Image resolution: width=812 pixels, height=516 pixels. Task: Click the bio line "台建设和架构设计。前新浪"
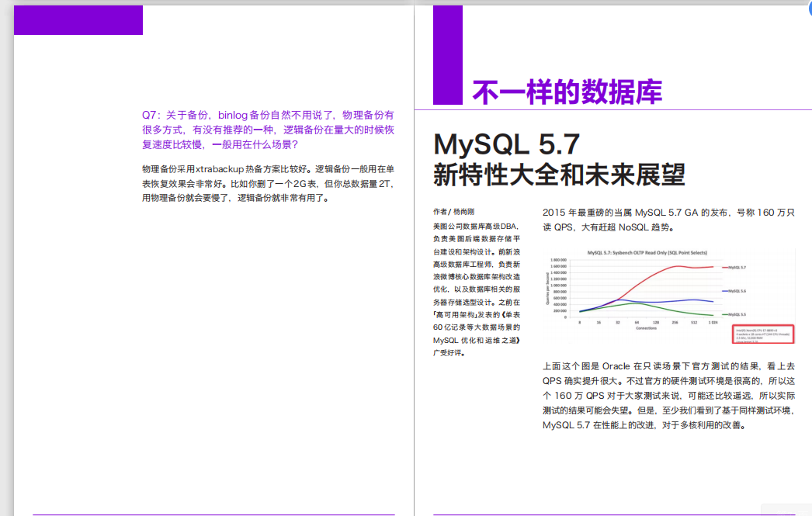[477, 251]
